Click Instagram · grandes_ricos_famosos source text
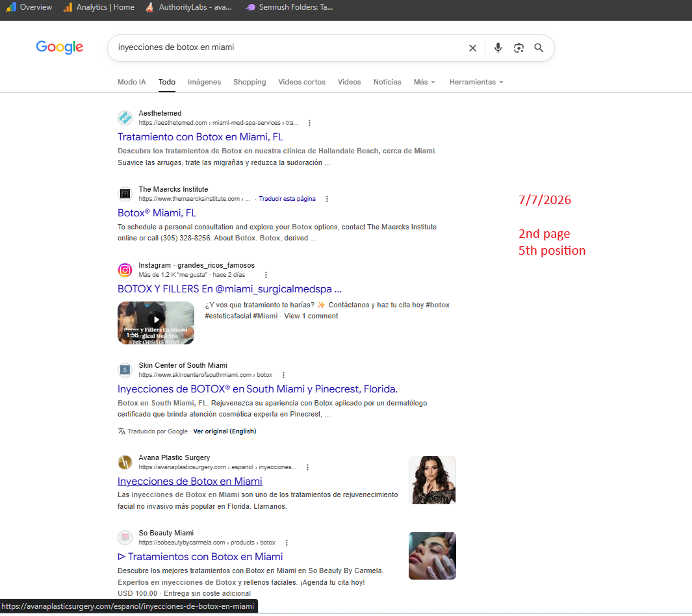The width and height of the screenshot is (692, 616). [x=197, y=265]
